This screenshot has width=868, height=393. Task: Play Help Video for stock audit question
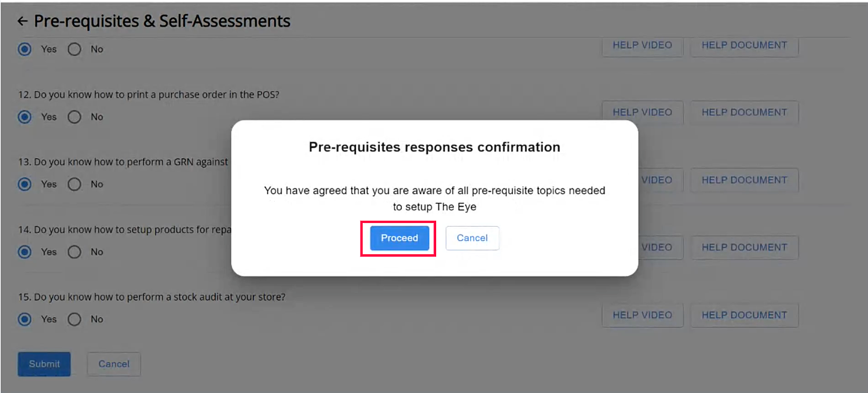[x=642, y=315]
